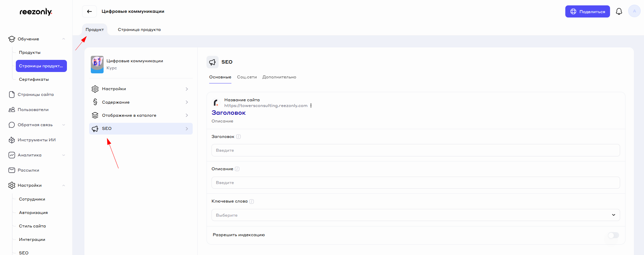Open the Содержание settings row
Image resolution: width=644 pixels, height=255 pixels.
click(x=141, y=102)
